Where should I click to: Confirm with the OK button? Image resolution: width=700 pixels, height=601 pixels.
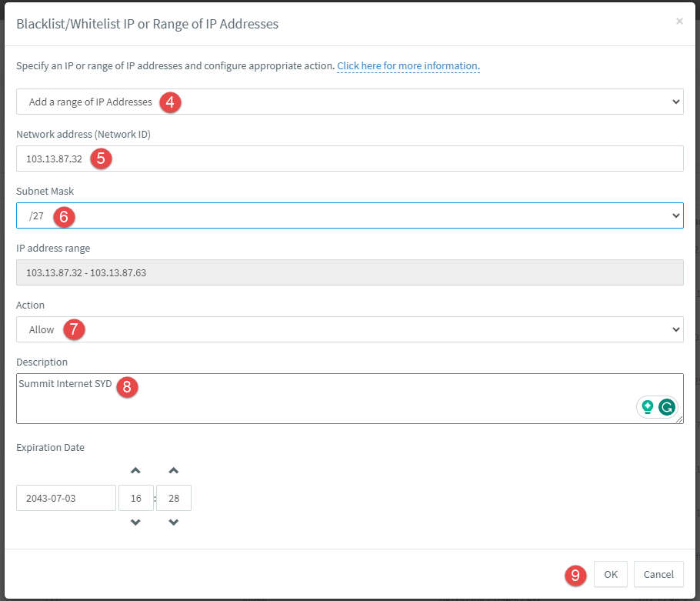pyautogui.click(x=611, y=574)
